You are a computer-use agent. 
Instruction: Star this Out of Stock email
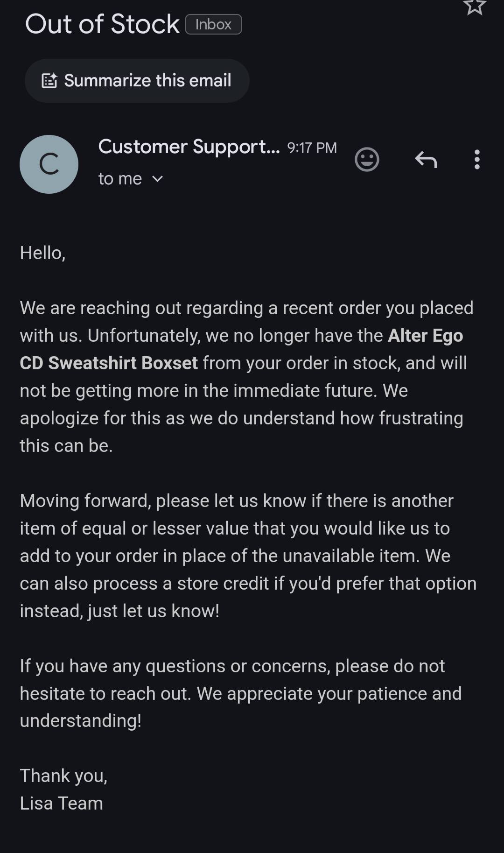click(475, 7)
